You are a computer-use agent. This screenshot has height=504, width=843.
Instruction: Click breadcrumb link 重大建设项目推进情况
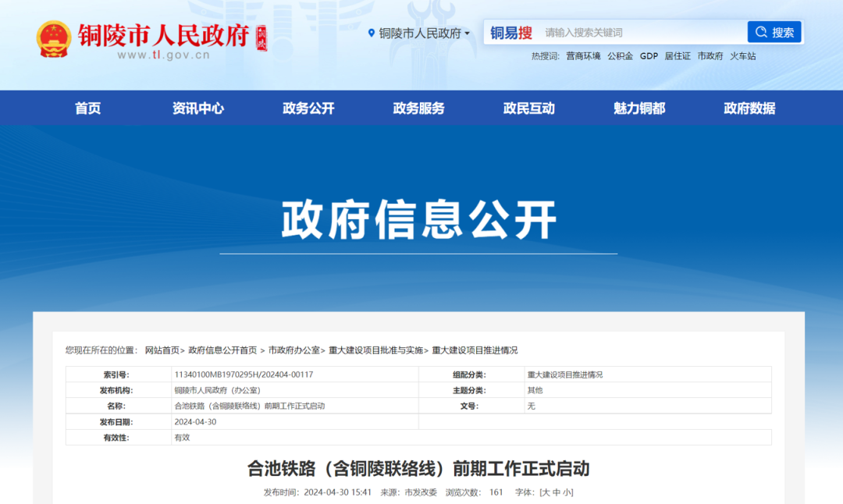click(x=475, y=350)
